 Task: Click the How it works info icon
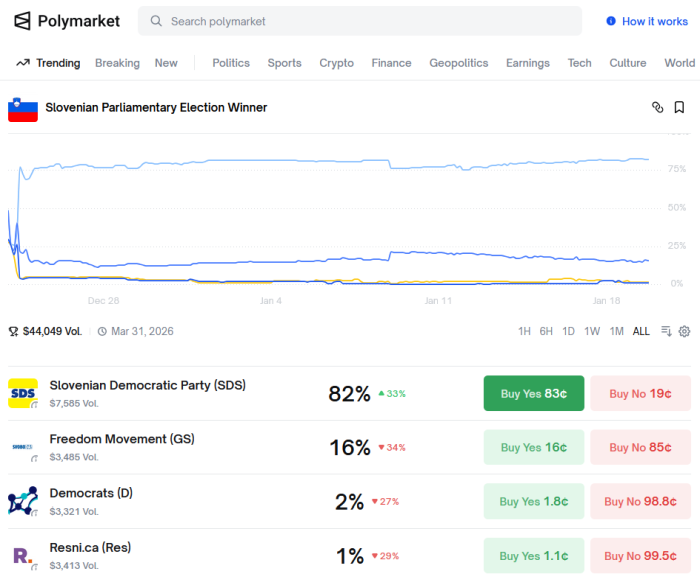[611, 21]
